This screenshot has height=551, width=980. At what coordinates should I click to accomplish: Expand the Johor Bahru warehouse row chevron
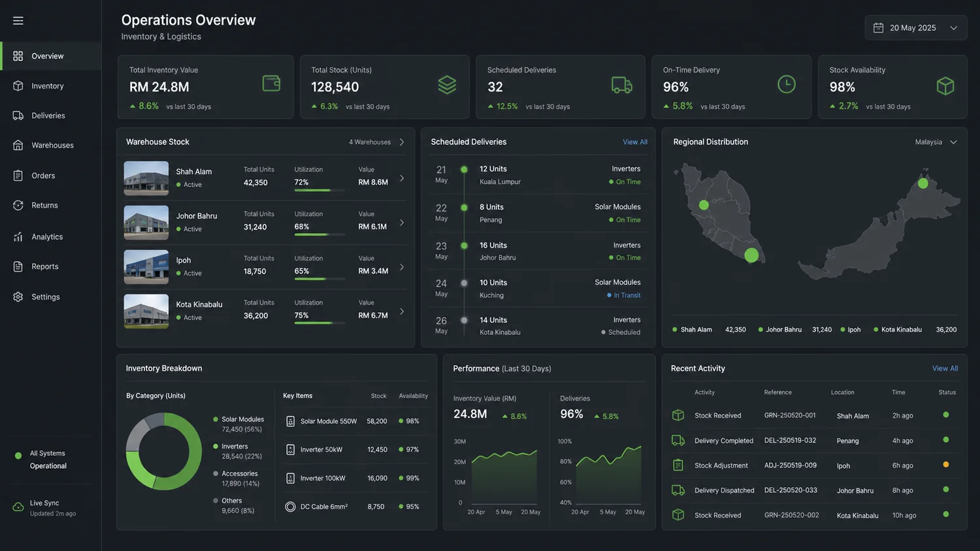pyautogui.click(x=402, y=223)
